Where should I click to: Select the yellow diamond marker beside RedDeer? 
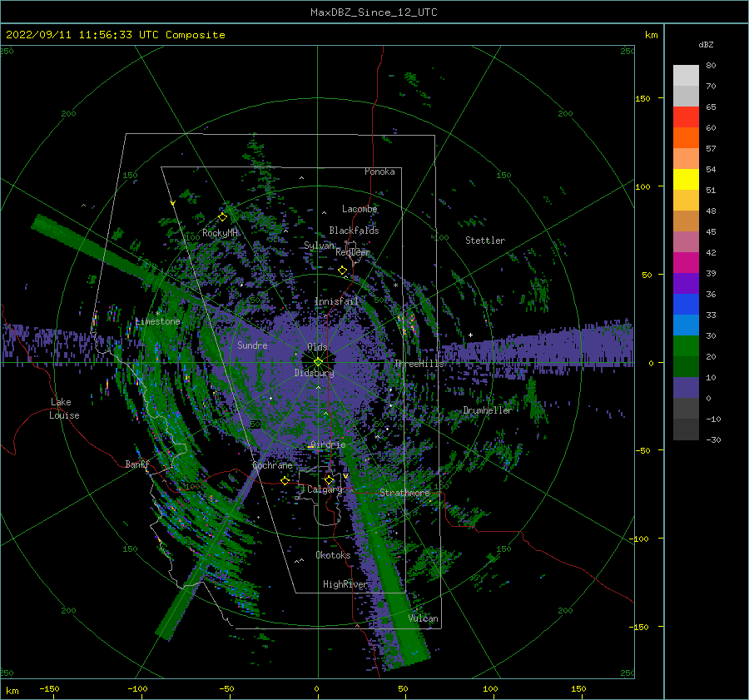tap(343, 271)
